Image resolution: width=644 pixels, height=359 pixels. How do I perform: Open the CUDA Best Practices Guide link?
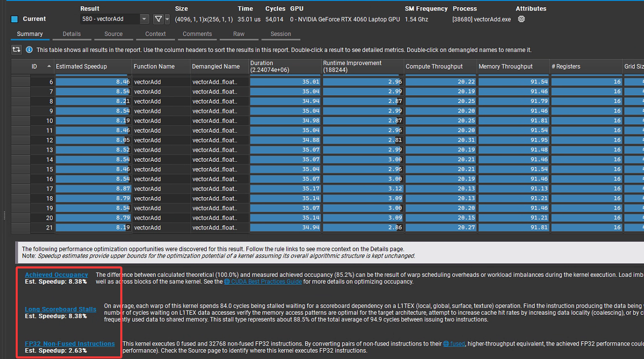266,281
